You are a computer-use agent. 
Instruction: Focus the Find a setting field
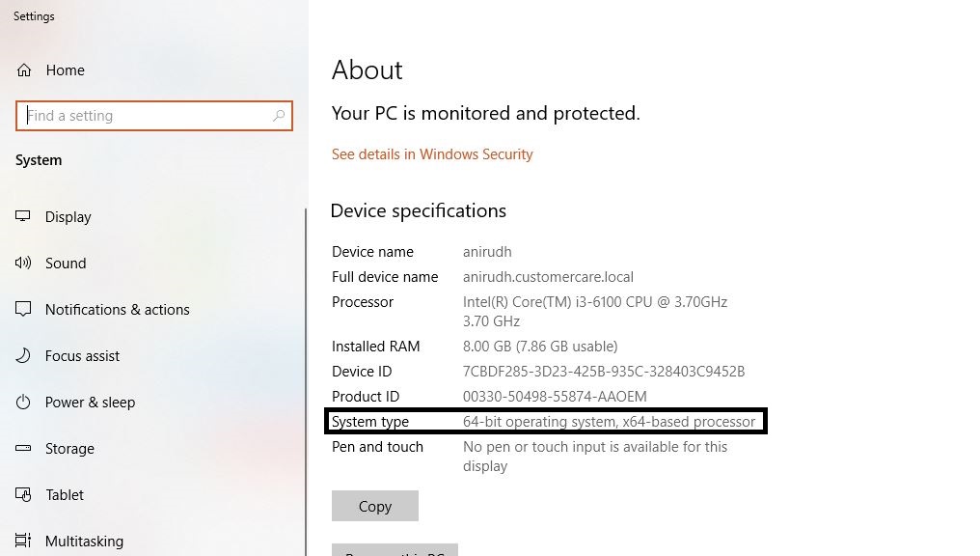coord(154,116)
